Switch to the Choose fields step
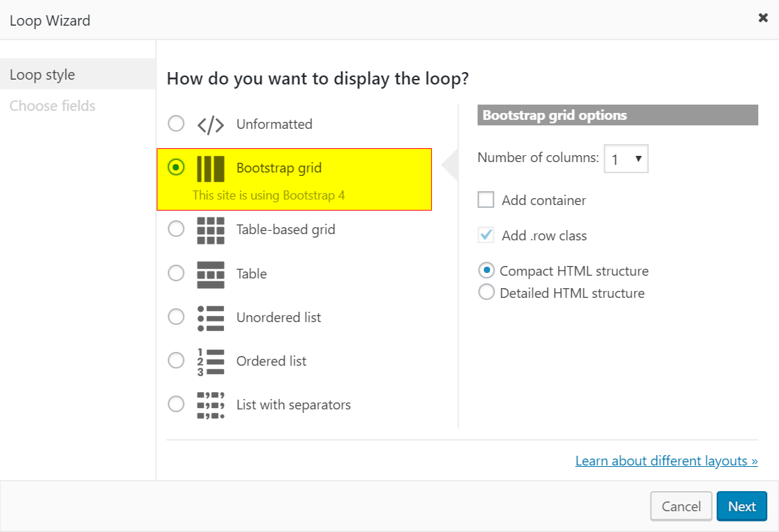This screenshot has height=532, width=779. (x=53, y=105)
